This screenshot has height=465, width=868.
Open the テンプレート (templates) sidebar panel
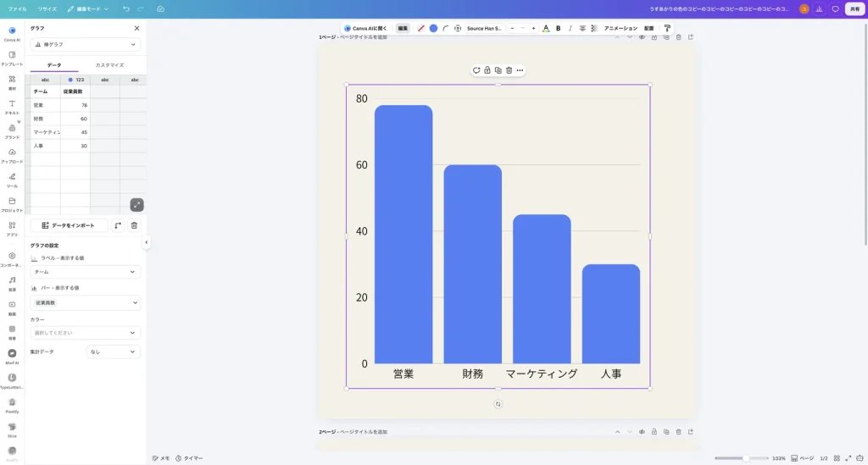point(12,58)
